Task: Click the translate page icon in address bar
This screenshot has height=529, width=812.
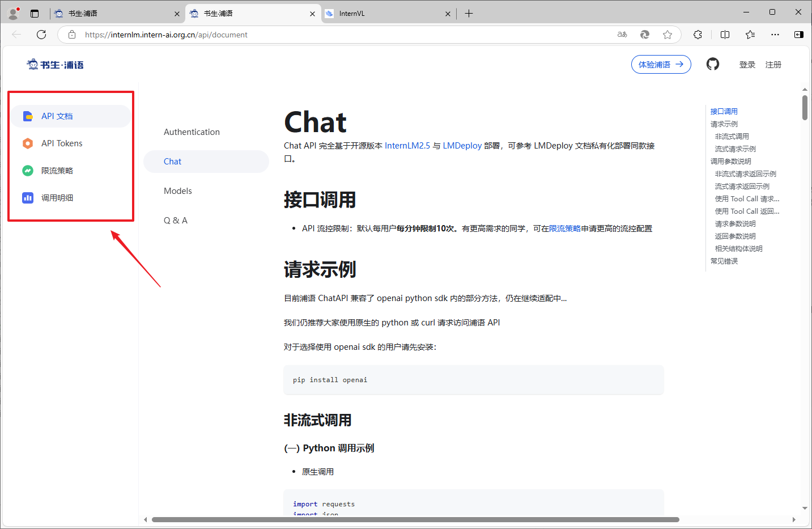Action: pos(622,35)
